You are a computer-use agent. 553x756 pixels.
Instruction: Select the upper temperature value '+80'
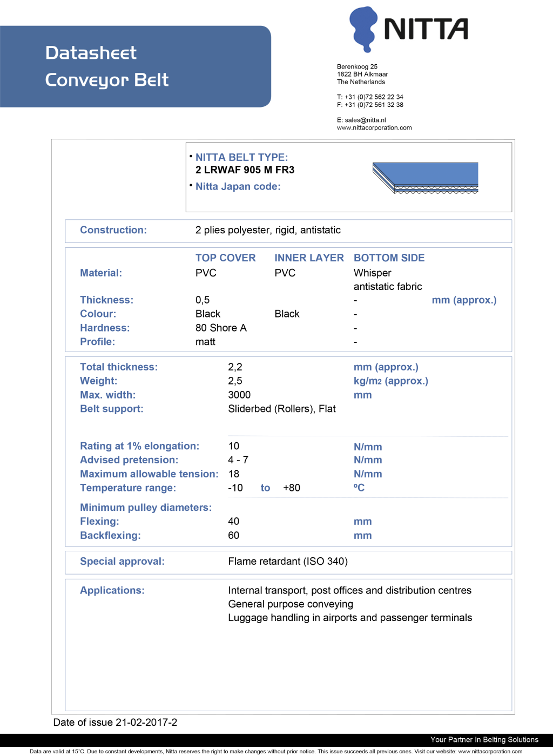(x=292, y=488)
